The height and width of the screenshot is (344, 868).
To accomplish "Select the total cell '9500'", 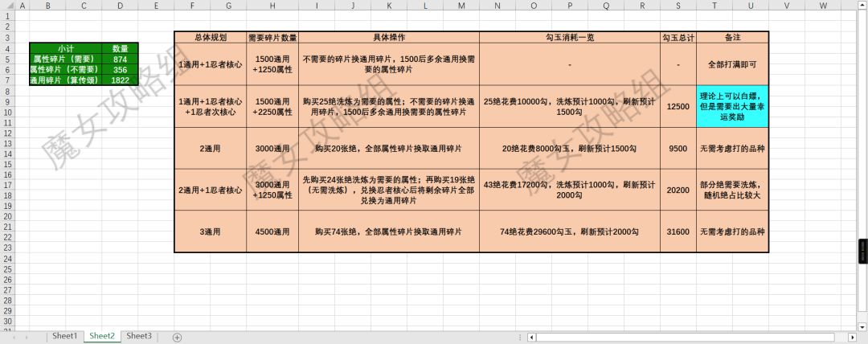I will pos(678,149).
